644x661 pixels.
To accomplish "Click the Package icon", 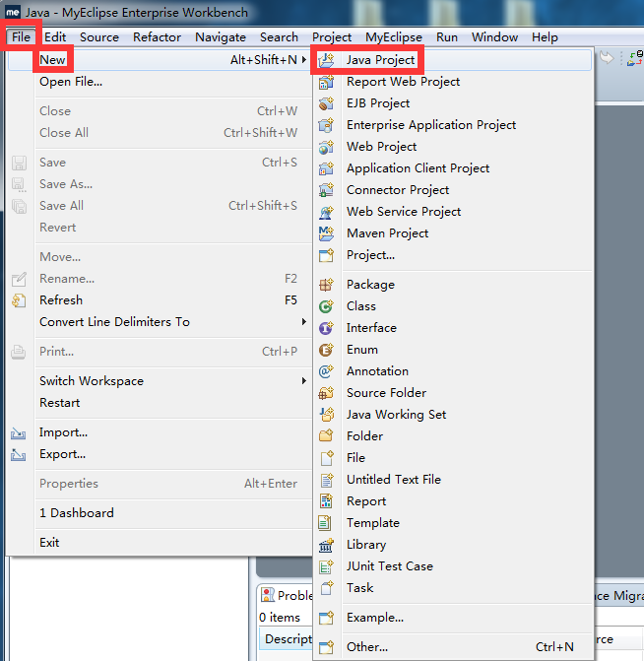I will coord(326,285).
